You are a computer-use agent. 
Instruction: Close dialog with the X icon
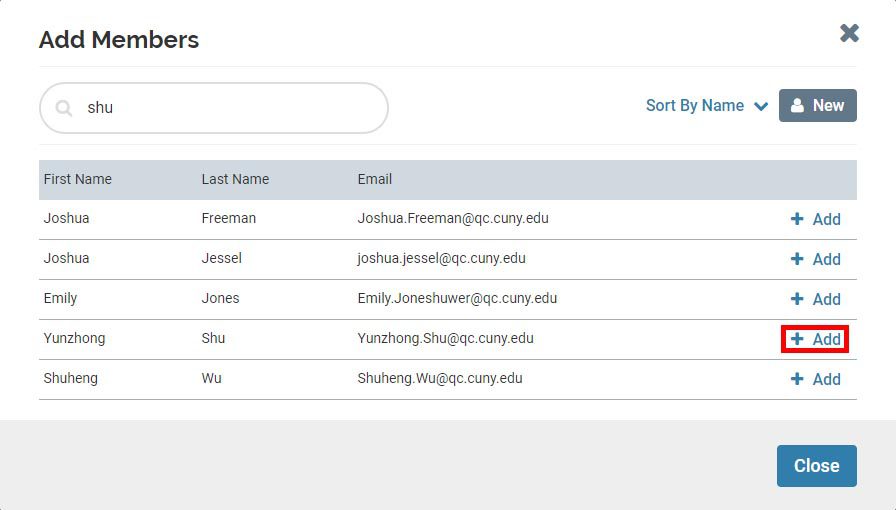point(849,33)
